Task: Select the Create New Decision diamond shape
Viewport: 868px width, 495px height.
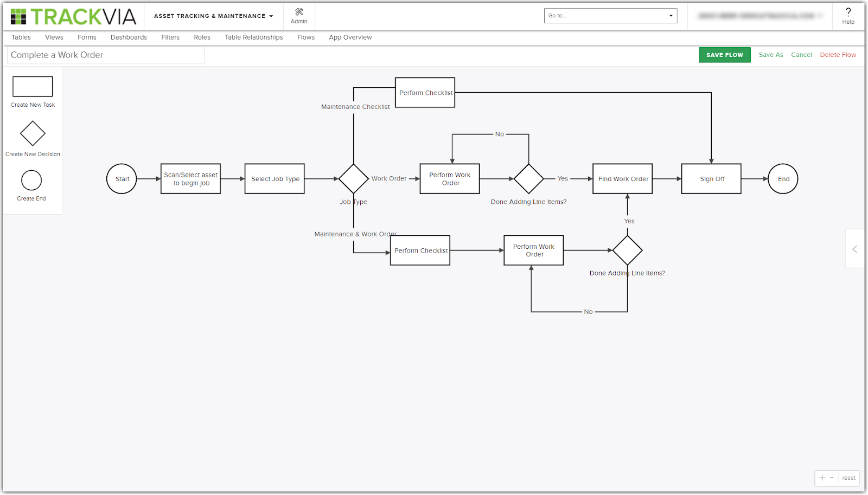Action: tap(33, 133)
